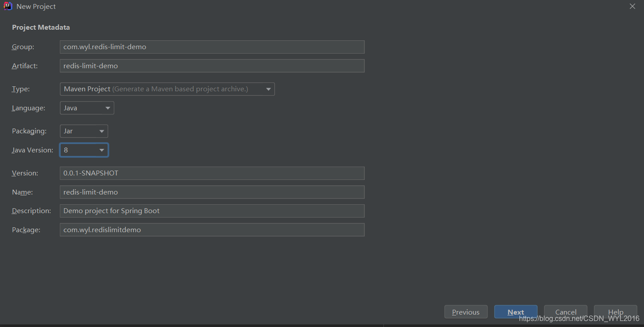Click the Group label

tap(23, 47)
